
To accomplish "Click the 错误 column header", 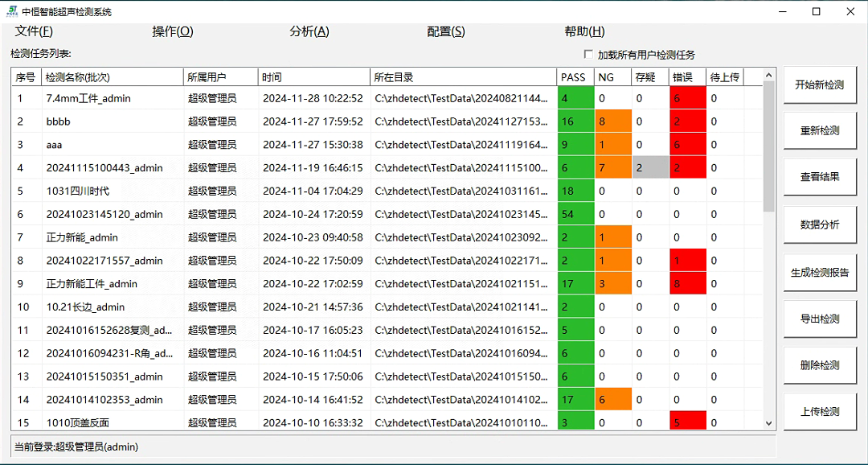I will [687, 77].
